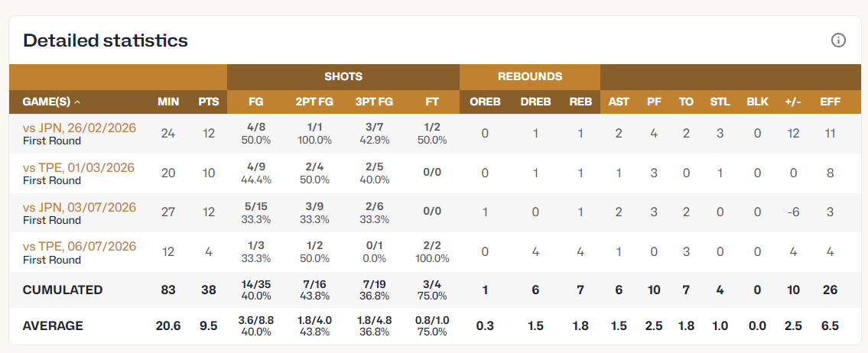Viewport: 868px width, 353px height.
Task: Select the DREB column header
Action: click(535, 102)
